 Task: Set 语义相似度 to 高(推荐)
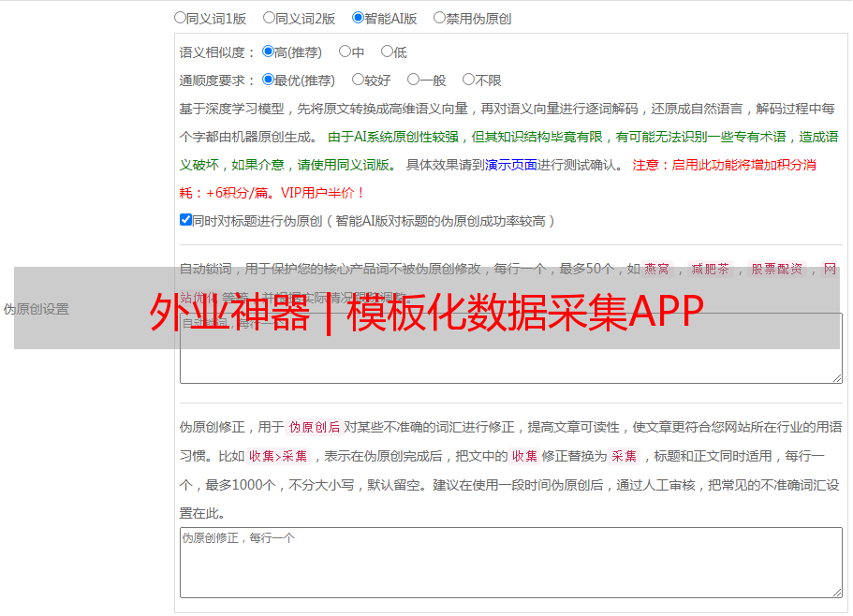coord(268,51)
